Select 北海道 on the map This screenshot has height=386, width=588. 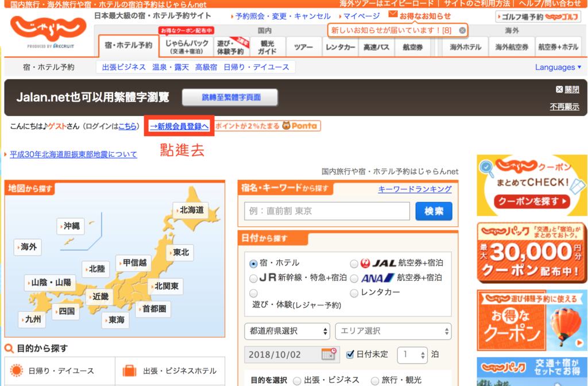point(191,210)
